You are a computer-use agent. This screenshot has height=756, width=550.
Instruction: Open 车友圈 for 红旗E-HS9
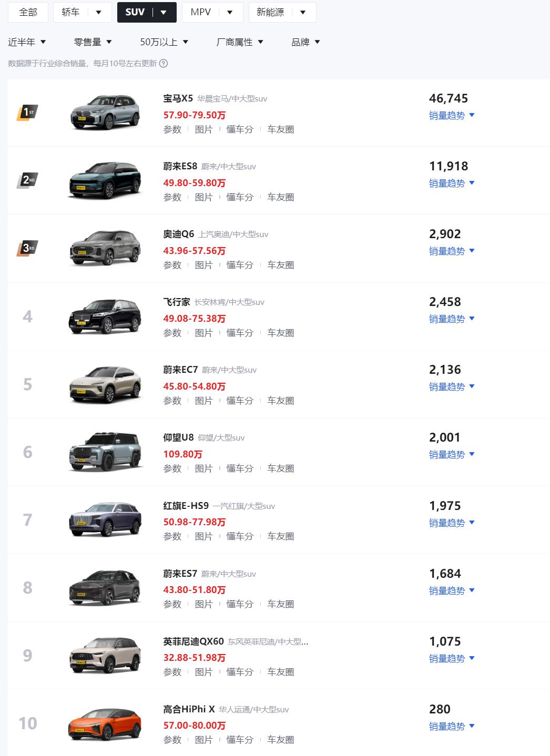pos(280,536)
